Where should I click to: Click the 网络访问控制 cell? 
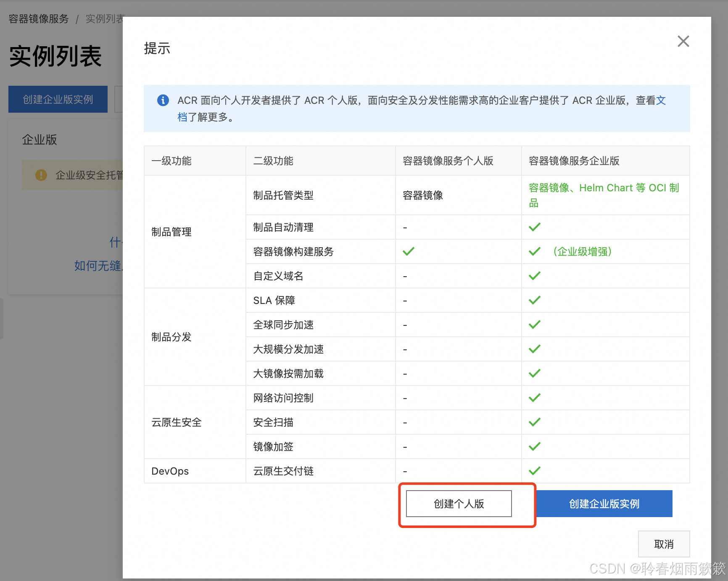coord(320,398)
